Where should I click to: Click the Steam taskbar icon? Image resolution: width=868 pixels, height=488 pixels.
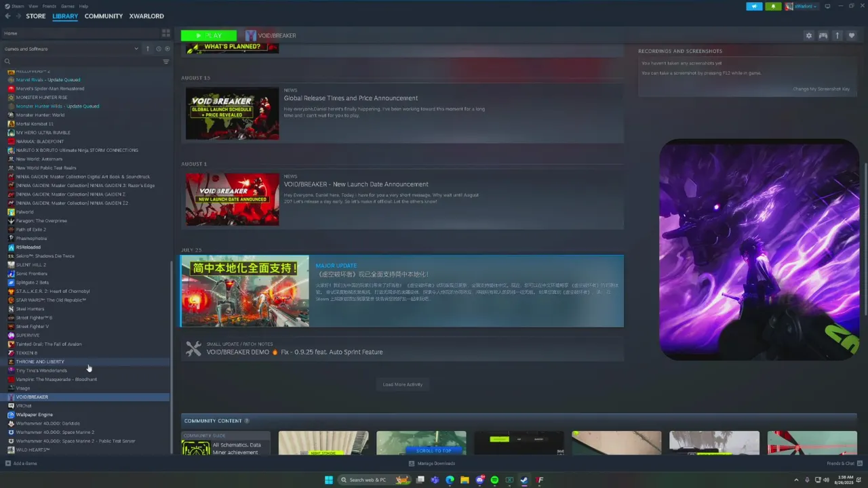[524, 480]
